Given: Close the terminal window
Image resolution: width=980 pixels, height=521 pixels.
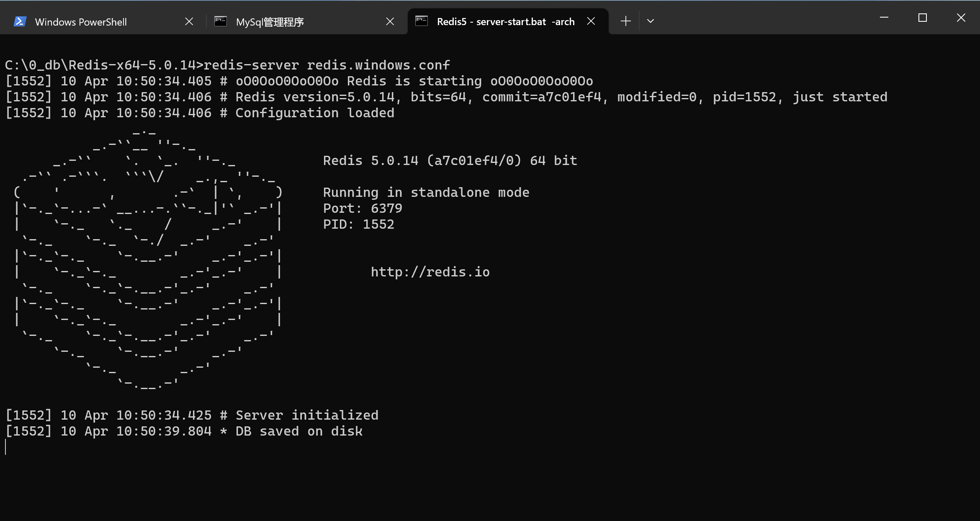Looking at the screenshot, I should tap(961, 18).
